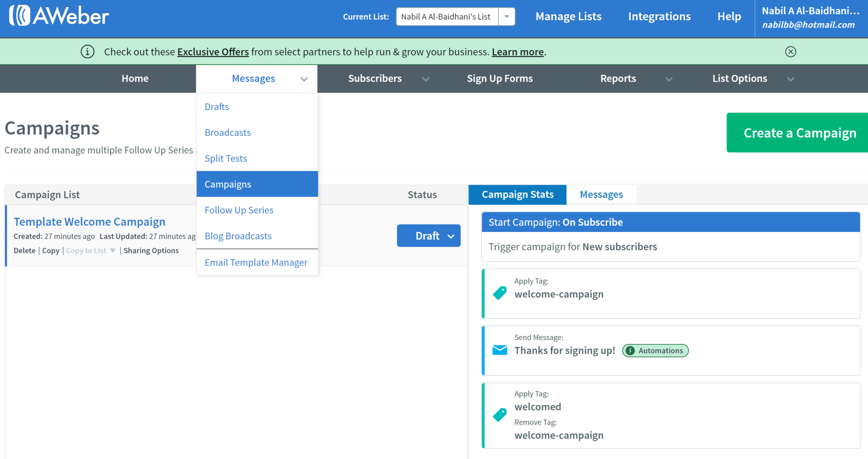
Task: Click the Learn more link
Action: (x=517, y=52)
